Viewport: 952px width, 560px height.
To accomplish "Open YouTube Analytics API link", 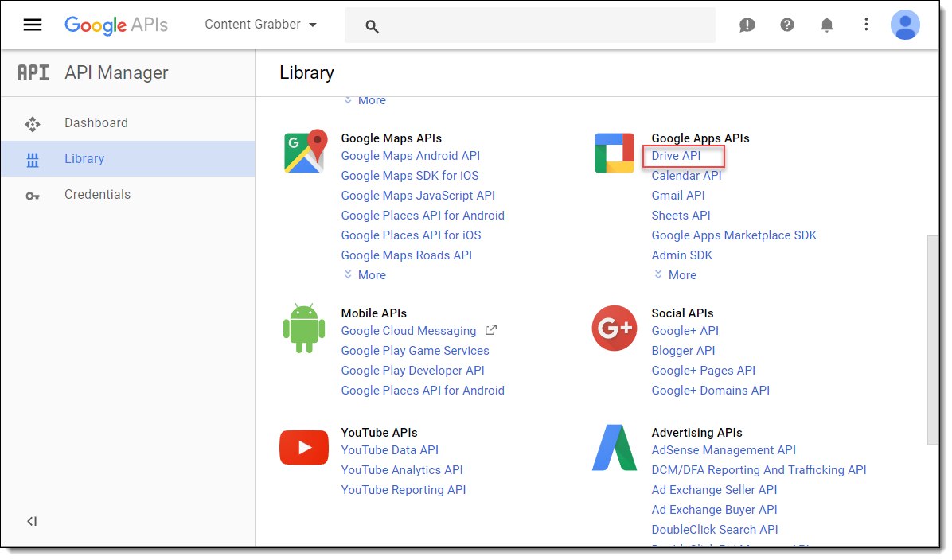I will (402, 470).
